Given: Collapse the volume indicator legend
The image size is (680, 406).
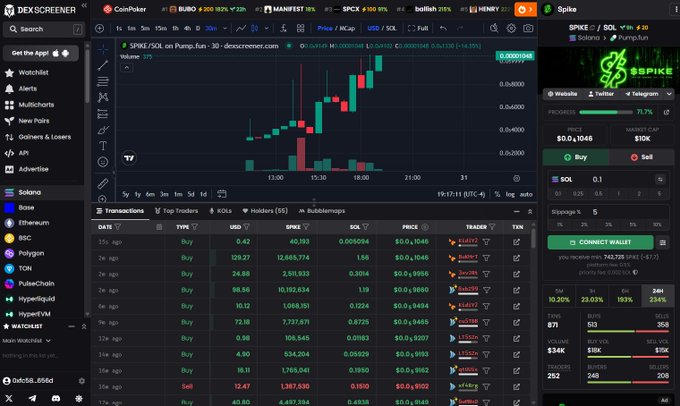Looking at the screenshot, I should [126, 68].
